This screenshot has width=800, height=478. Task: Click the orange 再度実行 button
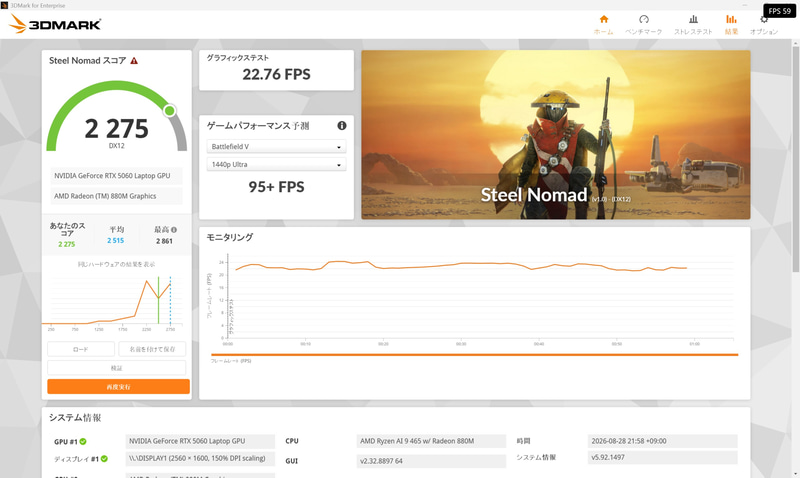118,387
